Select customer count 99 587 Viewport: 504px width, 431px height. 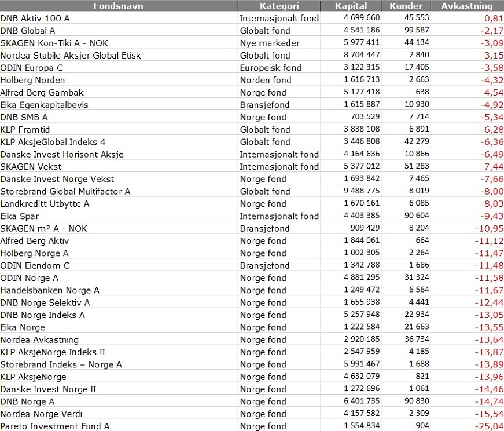pos(417,30)
